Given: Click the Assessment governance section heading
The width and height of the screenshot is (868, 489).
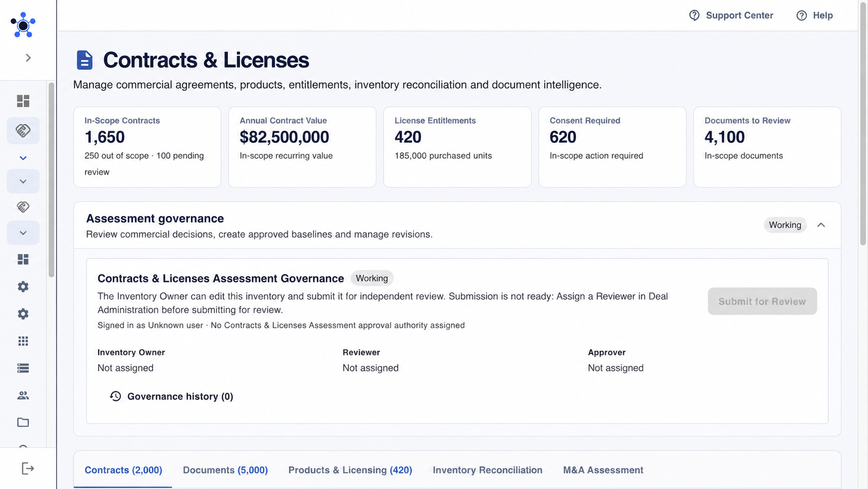Looking at the screenshot, I should coord(155,218).
